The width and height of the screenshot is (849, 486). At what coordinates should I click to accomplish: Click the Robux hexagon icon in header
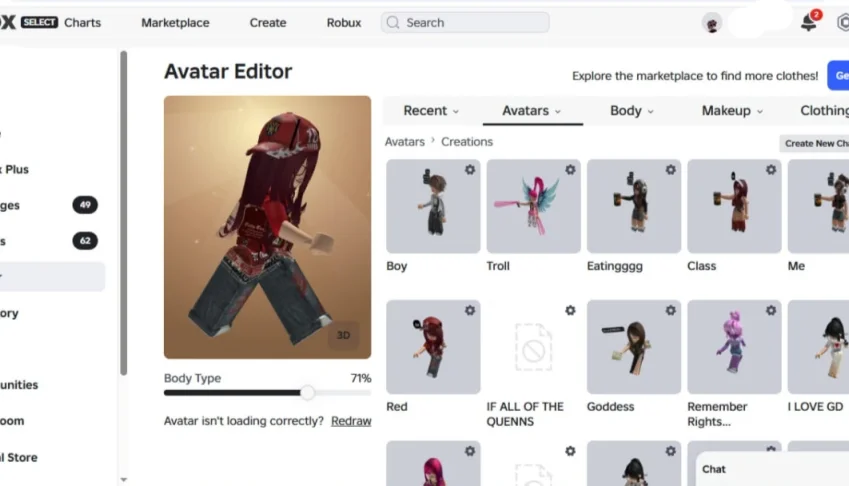(843, 23)
